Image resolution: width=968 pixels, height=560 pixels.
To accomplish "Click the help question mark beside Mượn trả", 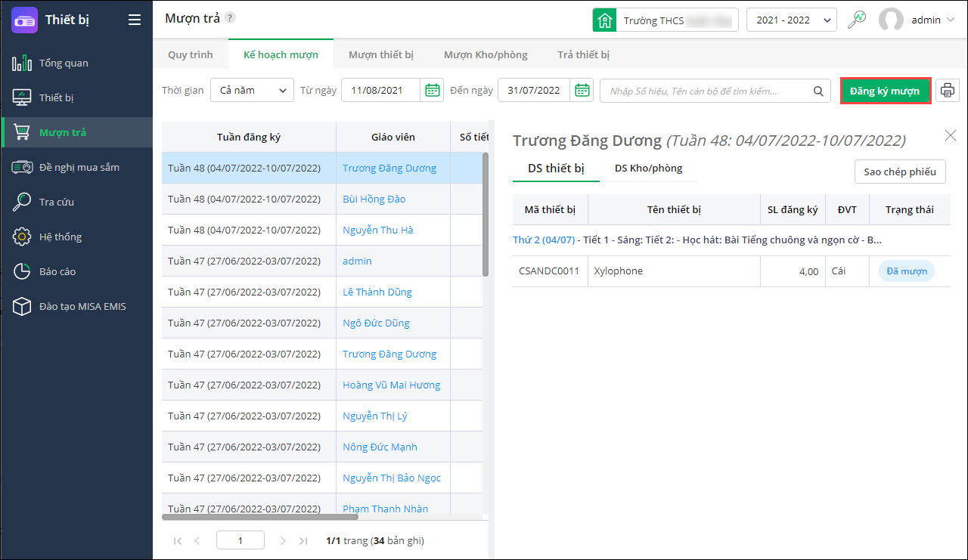I will click(x=230, y=18).
